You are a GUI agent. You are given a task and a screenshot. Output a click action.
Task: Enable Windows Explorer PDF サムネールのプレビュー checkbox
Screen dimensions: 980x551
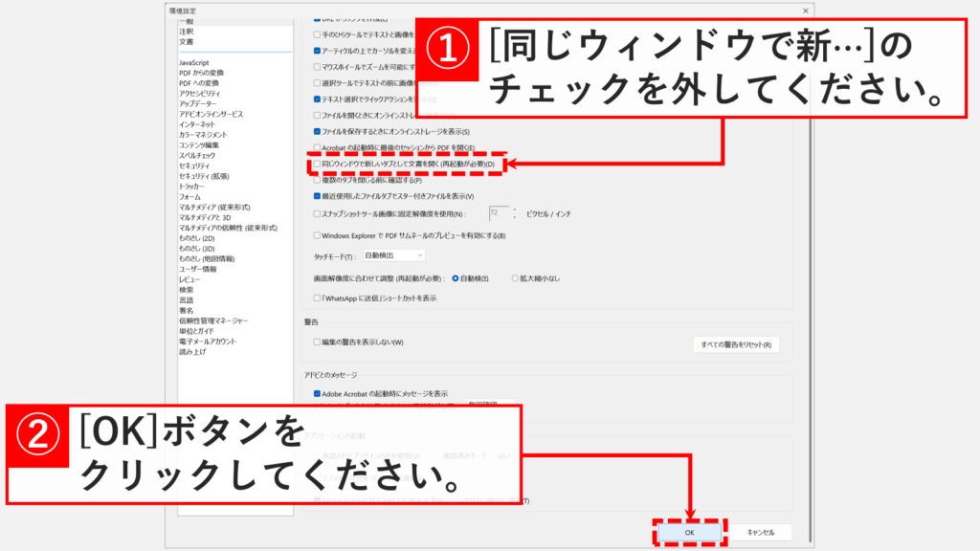(317, 235)
